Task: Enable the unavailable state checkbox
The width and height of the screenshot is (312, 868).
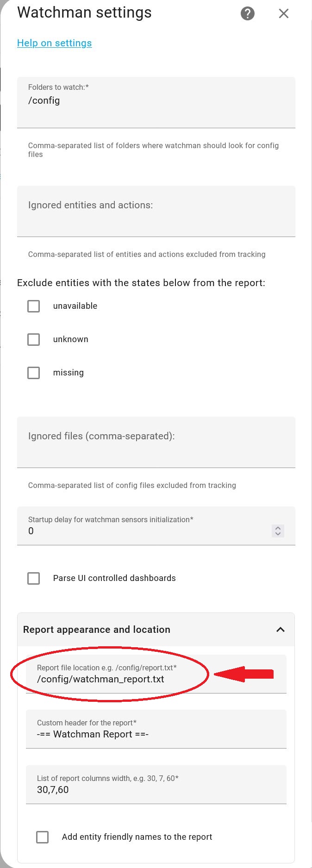Action: click(33, 306)
